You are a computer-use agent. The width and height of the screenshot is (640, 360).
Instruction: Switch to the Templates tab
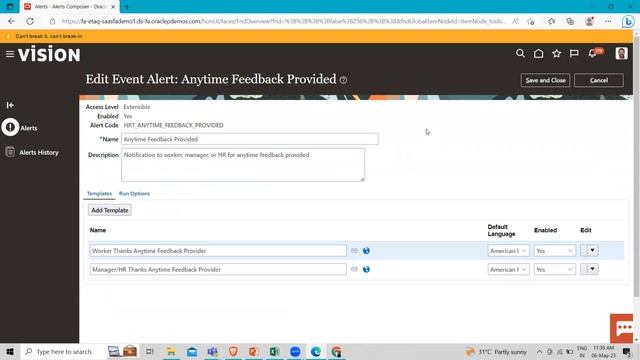click(x=99, y=193)
